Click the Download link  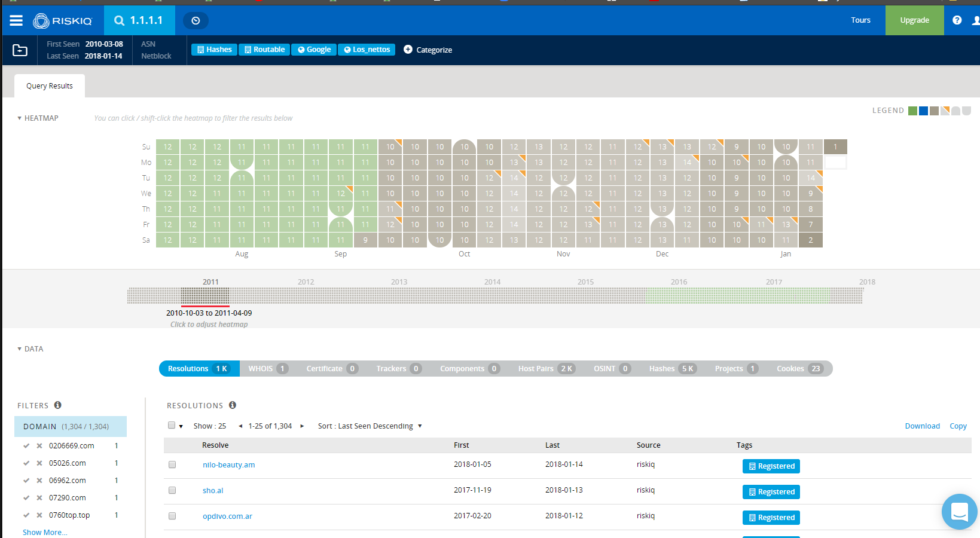[x=922, y=426]
